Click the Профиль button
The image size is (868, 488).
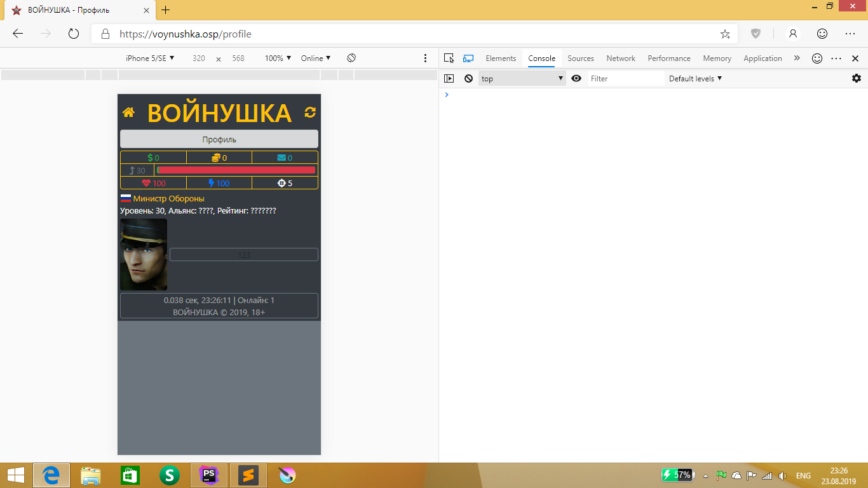point(219,139)
